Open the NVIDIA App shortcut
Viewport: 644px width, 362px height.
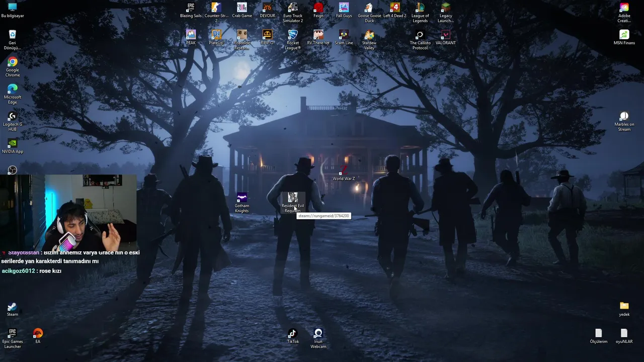click(x=13, y=146)
